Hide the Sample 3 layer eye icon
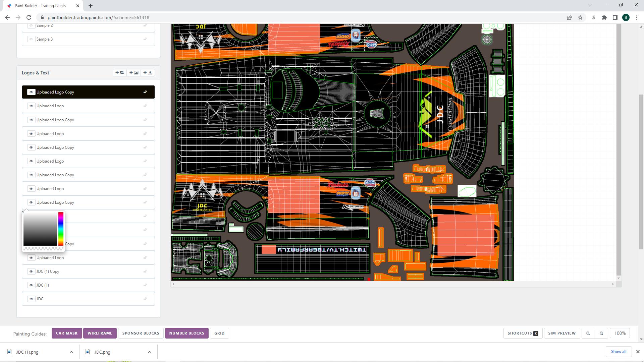This screenshot has height=362, width=644. (31, 39)
